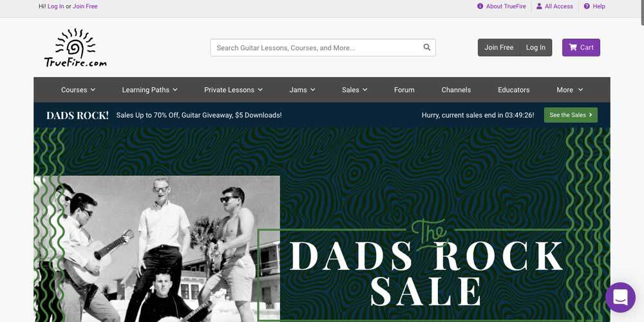Click the top-left Join Free link
The width and height of the screenshot is (644, 322).
click(x=85, y=6)
